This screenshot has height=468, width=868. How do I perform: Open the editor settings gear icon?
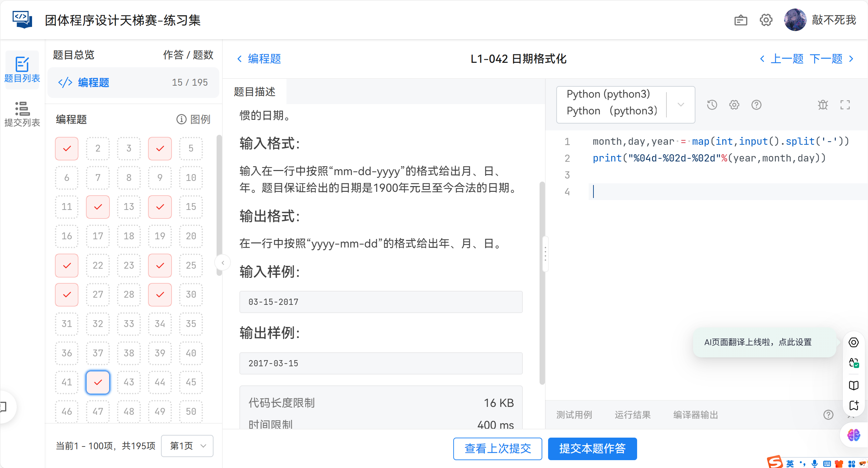tap(734, 105)
